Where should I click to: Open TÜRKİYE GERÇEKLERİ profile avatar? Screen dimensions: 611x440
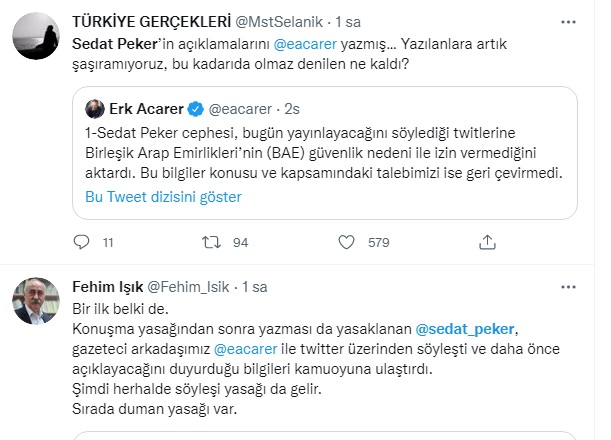34,38
